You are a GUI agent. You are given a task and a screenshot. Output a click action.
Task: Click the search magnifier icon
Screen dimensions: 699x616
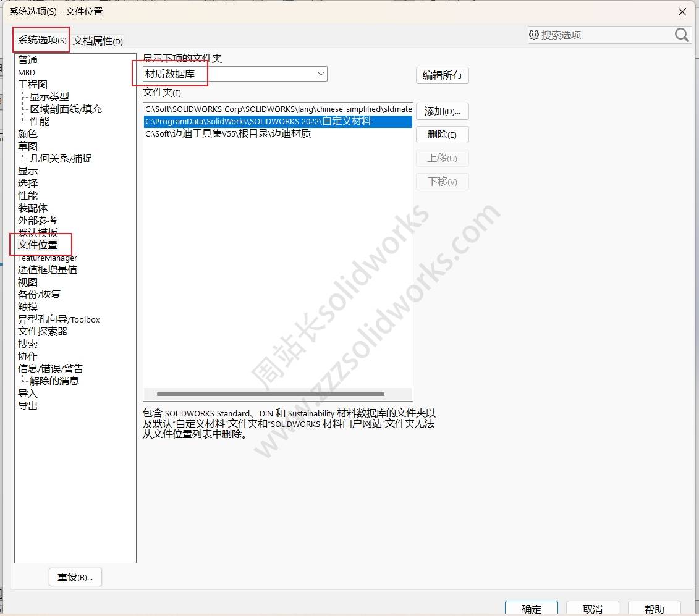coord(682,35)
